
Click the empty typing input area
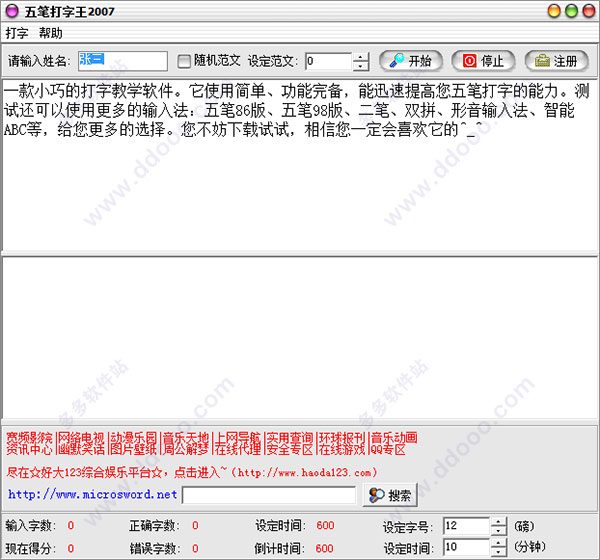click(300, 338)
